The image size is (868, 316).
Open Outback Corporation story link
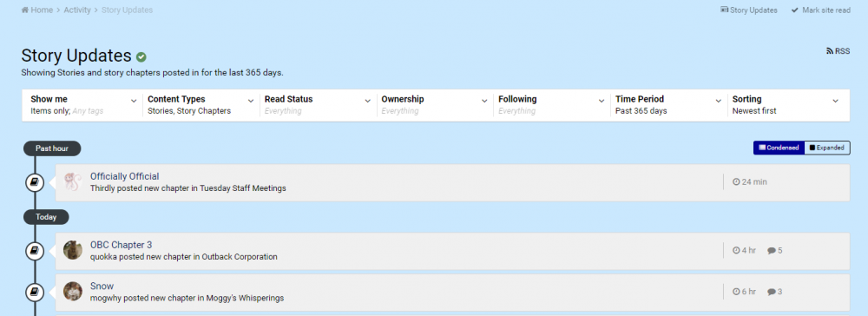click(x=240, y=257)
